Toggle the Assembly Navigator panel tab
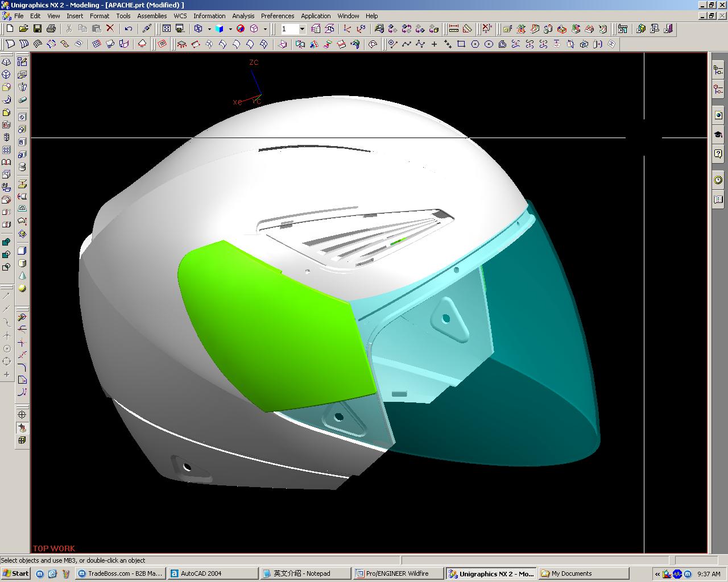728x582 pixels. pos(718,70)
